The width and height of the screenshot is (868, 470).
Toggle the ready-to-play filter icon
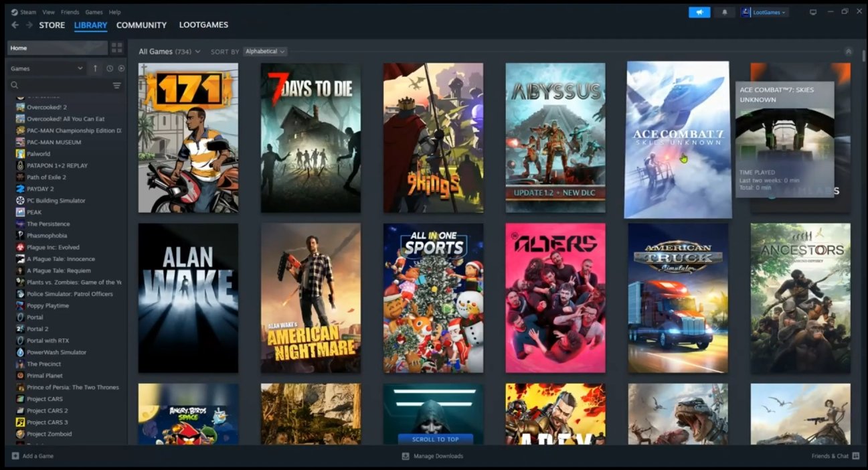(x=121, y=68)
